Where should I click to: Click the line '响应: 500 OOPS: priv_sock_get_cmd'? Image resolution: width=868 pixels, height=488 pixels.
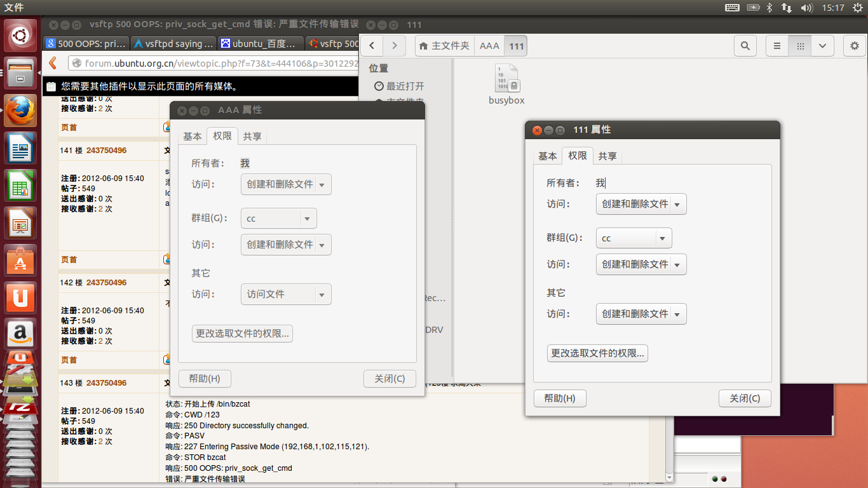229,468
